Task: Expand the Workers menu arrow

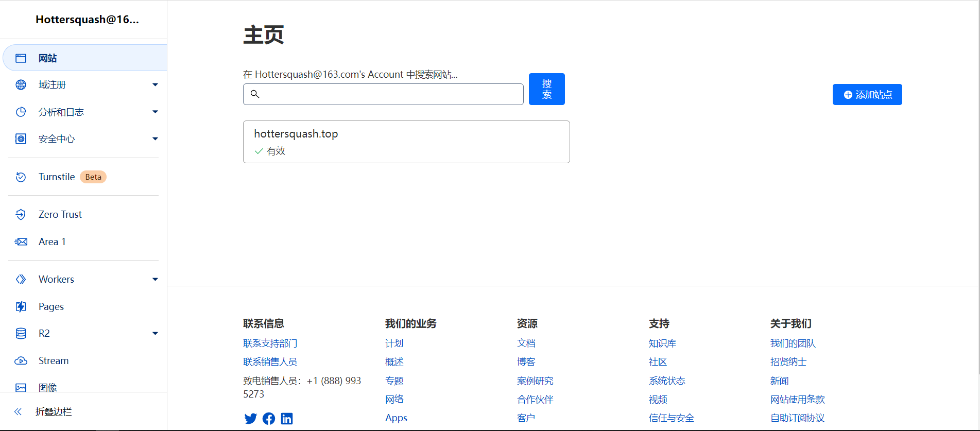Action: coord(155,279)
